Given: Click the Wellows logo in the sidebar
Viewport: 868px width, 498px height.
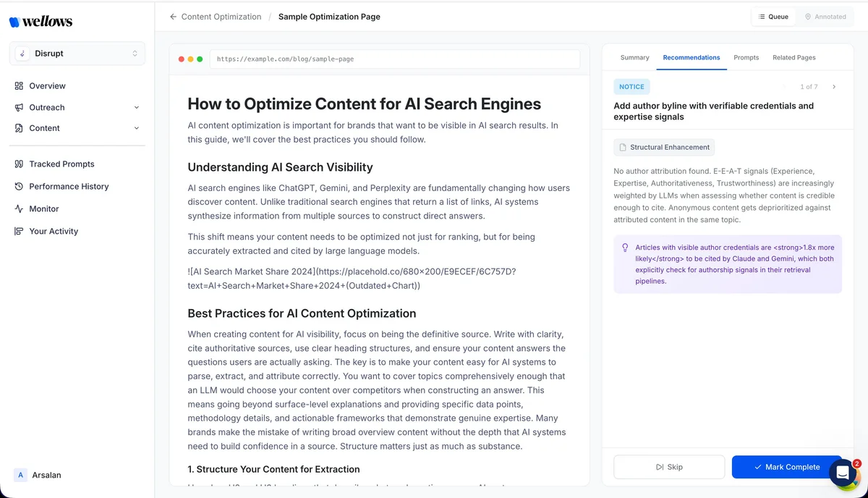Looking at the screenshot, I should point(41,21).
